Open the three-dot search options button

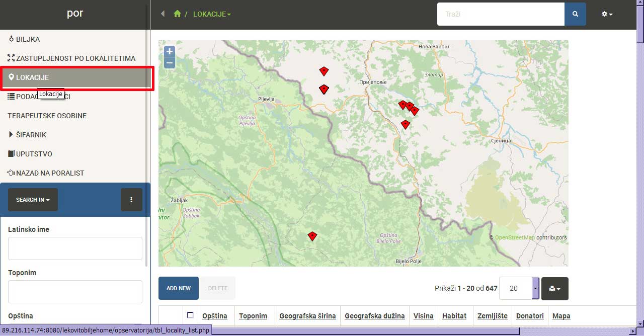click(131, 200)
